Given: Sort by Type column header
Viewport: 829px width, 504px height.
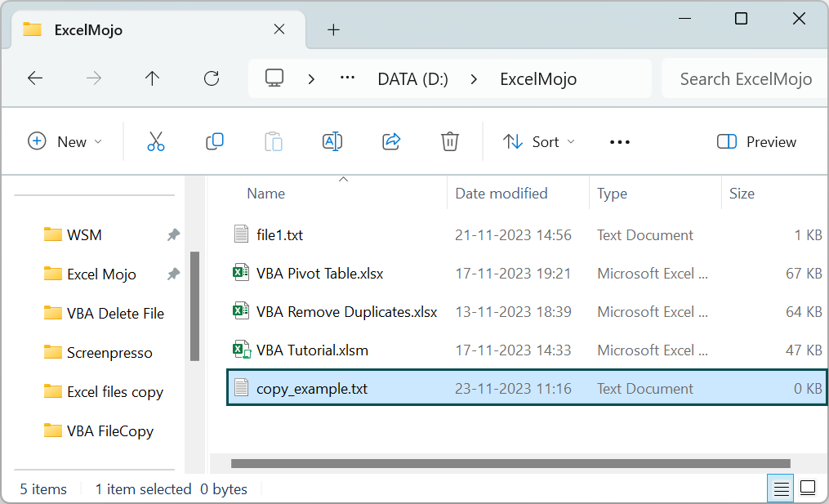Looking at the screenshot, I should [613, 194].
